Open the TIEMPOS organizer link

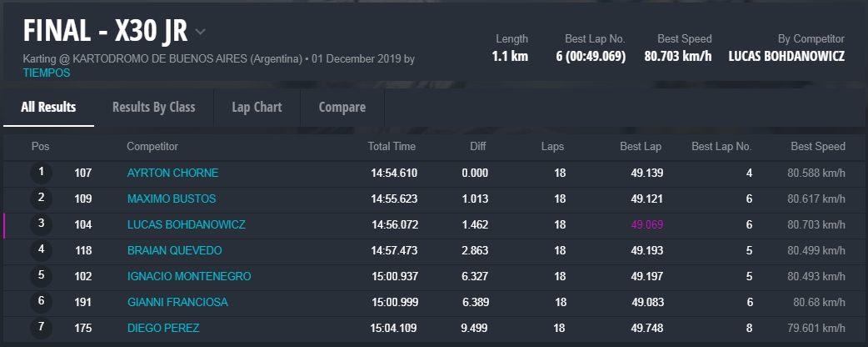[47, 73]
